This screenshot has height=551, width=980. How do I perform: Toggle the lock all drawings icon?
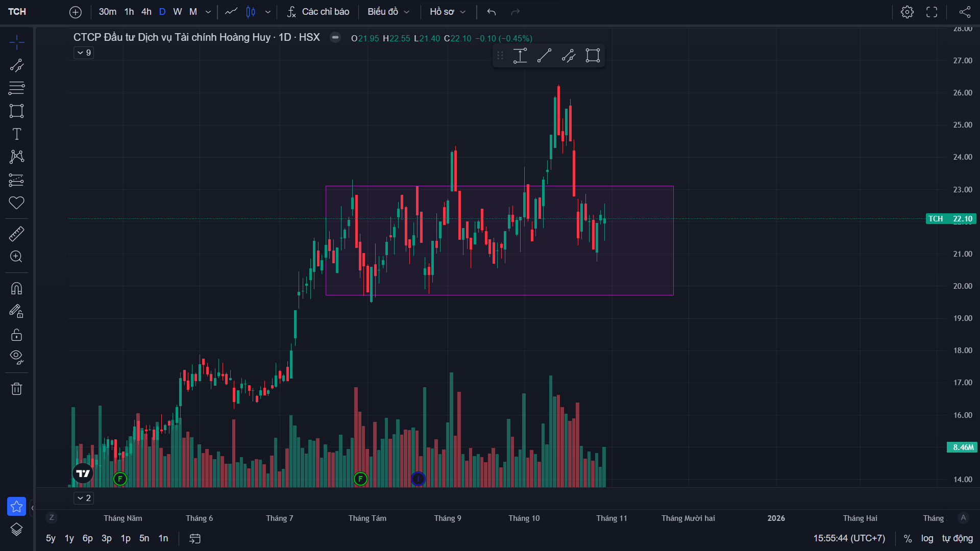tap(16, 335)
